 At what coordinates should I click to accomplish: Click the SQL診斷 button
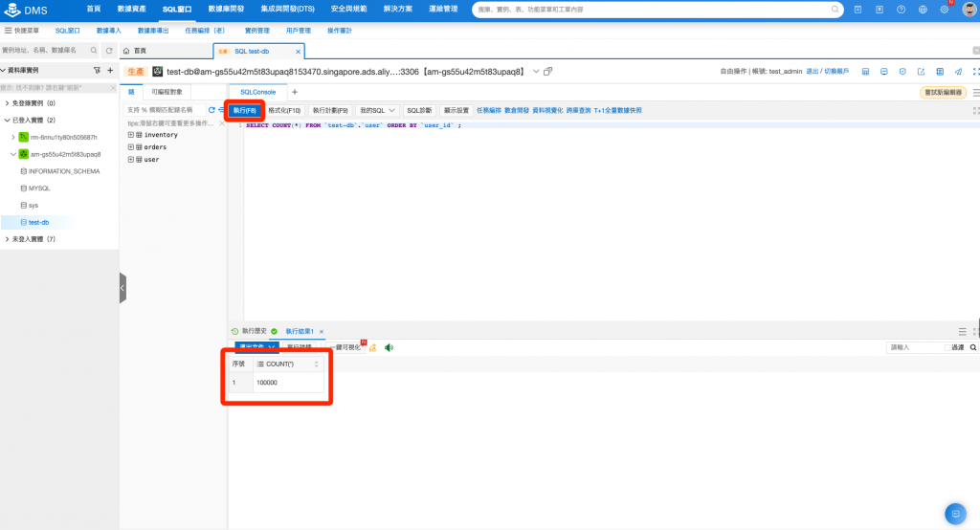pyautogui.click(x=419, y=111)
